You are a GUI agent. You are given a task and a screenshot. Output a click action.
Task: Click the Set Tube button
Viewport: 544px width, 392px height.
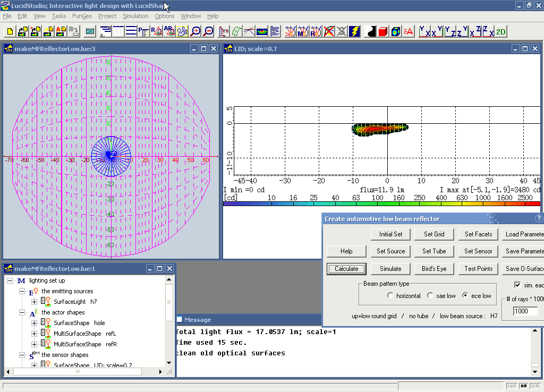434,251
